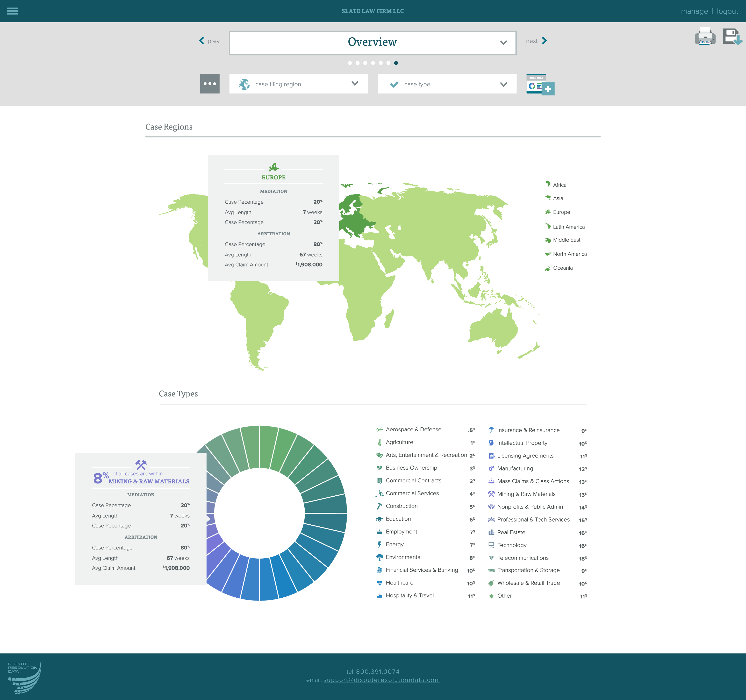Click the logout link
Screen dimensions: 746x700
point(727,11)
